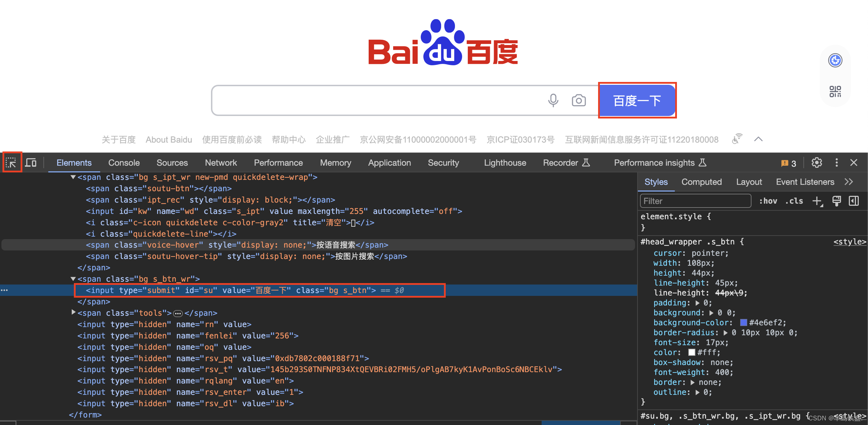Activate the inspect element picker icon
868x425 pixels.
[x=11, y=163]
